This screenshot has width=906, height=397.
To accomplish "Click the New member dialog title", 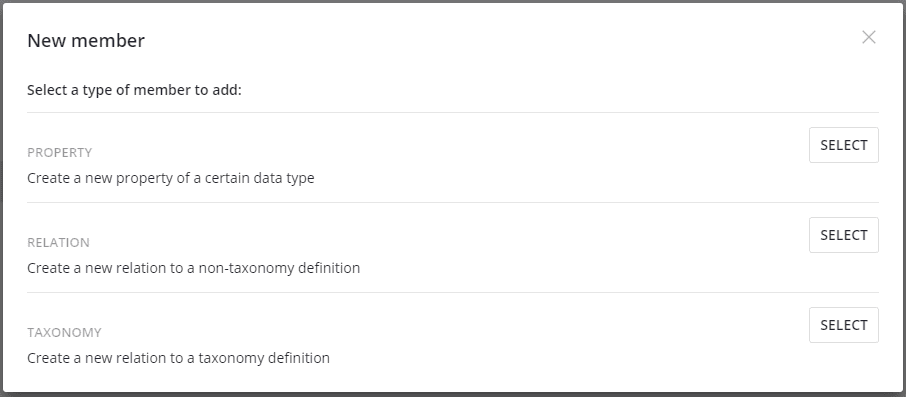I will 86,41.
